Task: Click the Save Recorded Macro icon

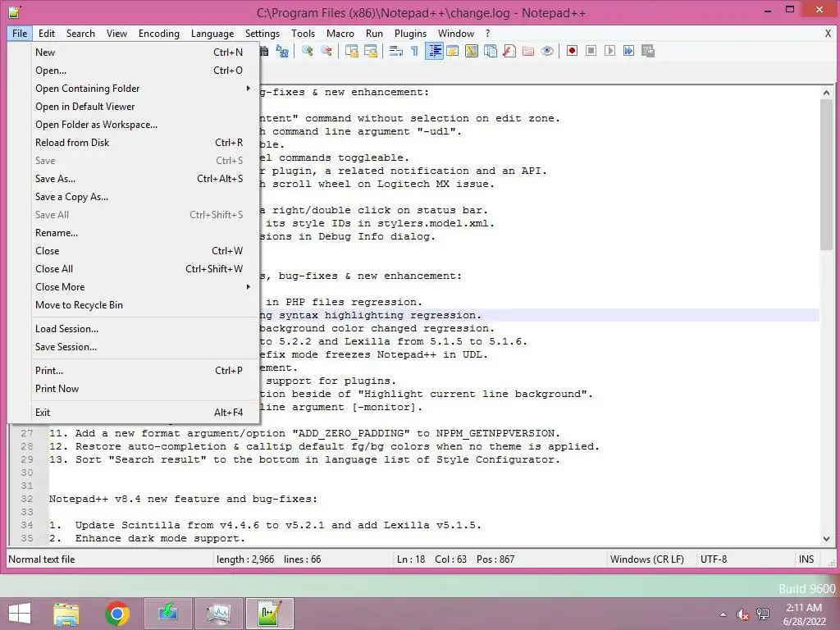Action: 648,51
